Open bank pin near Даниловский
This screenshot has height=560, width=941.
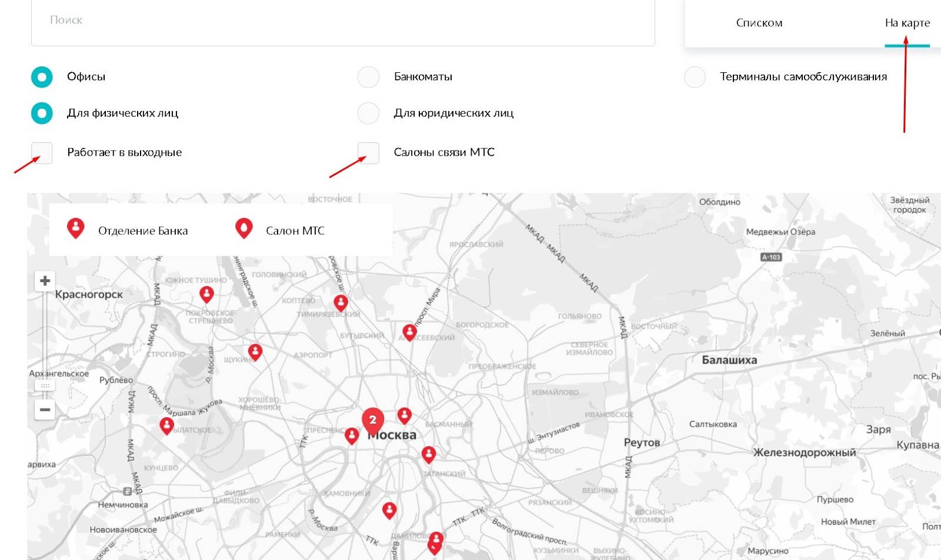tap(436, 539)
